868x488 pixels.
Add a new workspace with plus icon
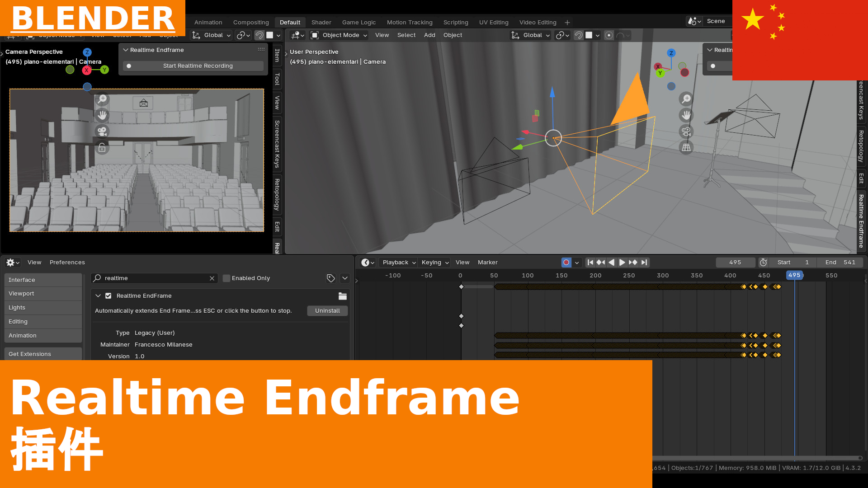(567, 23)
